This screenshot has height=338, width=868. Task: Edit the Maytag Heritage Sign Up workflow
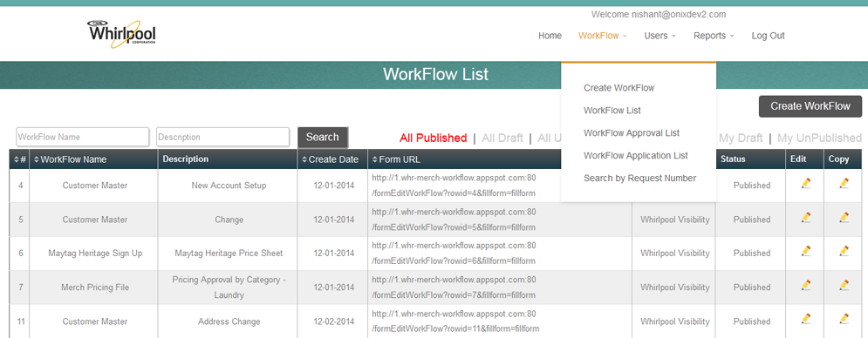[806, 251]
